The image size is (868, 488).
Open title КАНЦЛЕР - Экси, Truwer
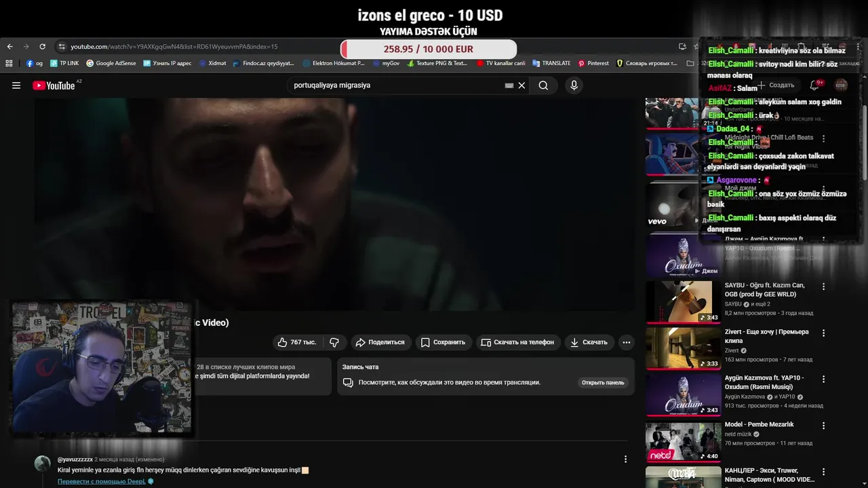(x=770, y=474)
